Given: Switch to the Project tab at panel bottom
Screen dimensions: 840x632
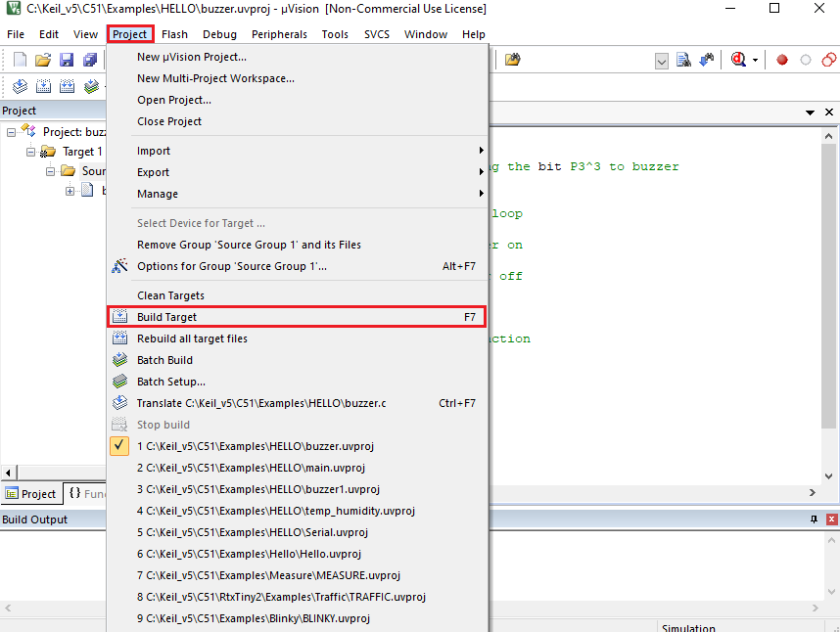Looking at the screenshot, I should click(x=31, y=493).
